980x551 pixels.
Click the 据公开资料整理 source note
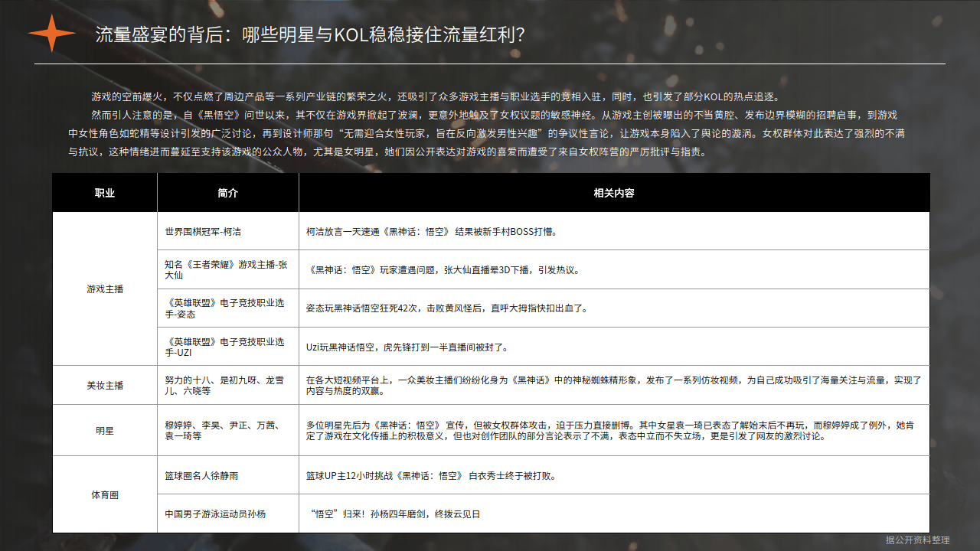pos(917,540)
